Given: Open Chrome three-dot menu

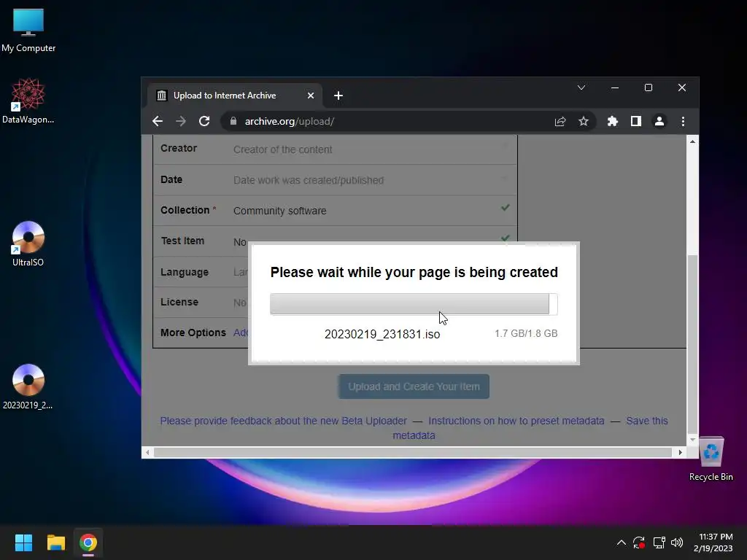Looking at the screenshot, I should click(x=683, y=122).
